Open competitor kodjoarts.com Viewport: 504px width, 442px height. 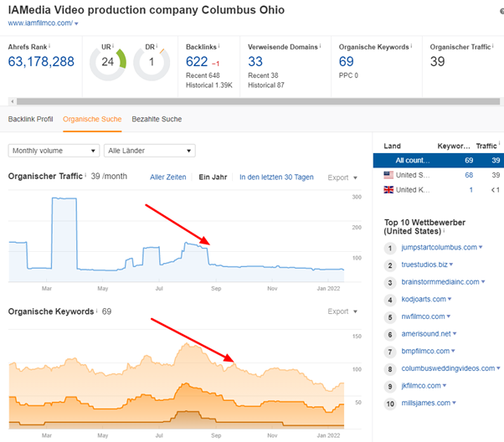point(424,300)
